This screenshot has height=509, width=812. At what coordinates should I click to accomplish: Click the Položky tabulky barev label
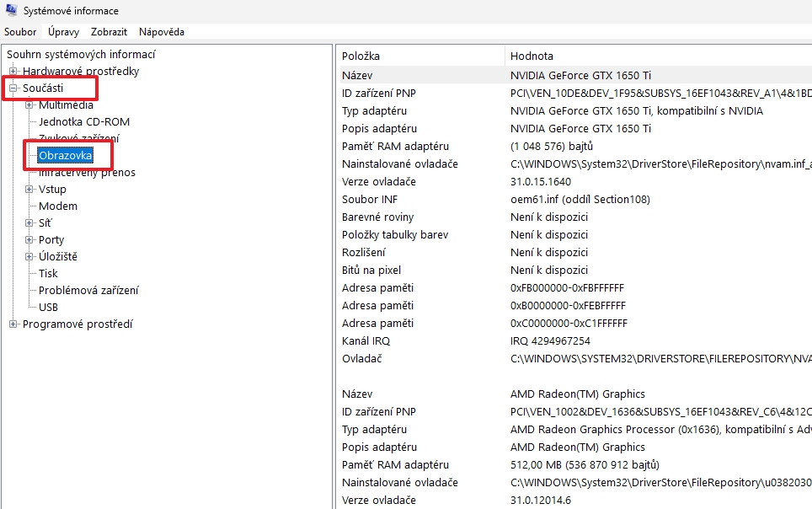pos(395,235)
